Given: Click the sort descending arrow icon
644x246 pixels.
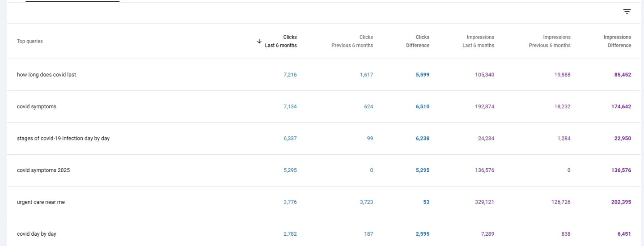Looking at the screenshot, I should click(259, 41).
